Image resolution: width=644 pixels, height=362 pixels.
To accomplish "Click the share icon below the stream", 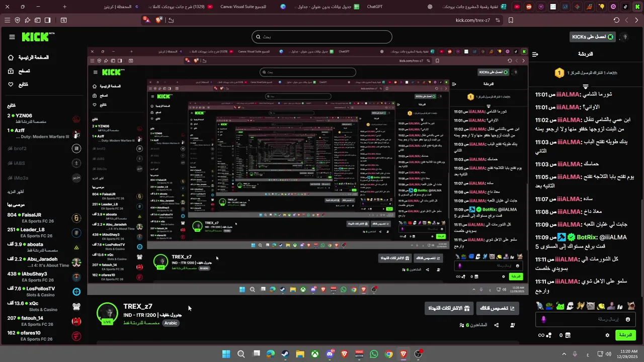I will pos(496,325).
